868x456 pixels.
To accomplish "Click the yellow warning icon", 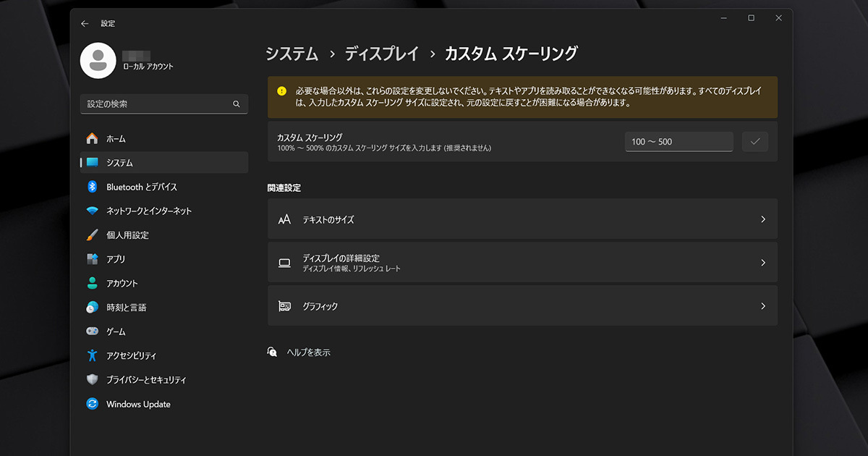I will pyautogui.click(x=282, y=91).
